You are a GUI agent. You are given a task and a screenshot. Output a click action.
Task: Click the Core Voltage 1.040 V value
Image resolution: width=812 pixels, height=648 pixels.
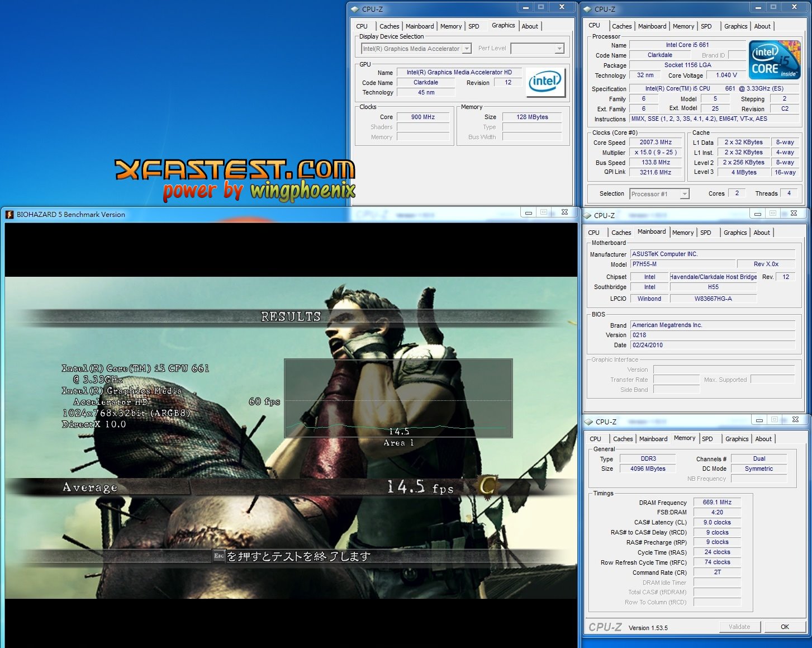[x=726, y=75]
